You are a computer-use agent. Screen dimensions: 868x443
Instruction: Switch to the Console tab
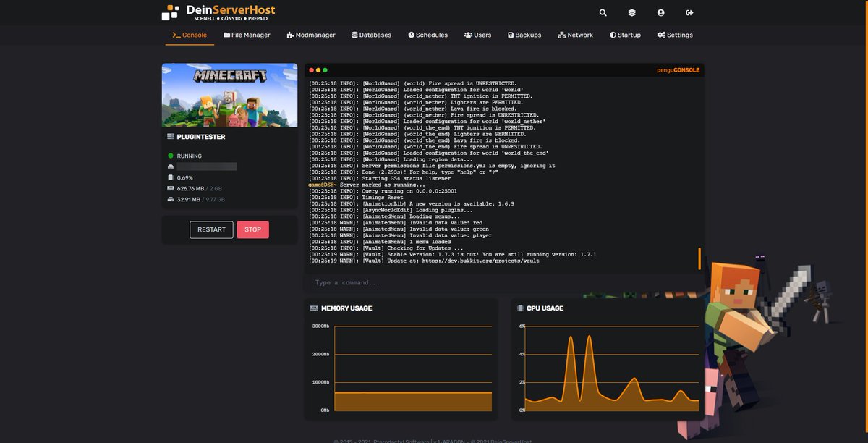tap(190, 35)
